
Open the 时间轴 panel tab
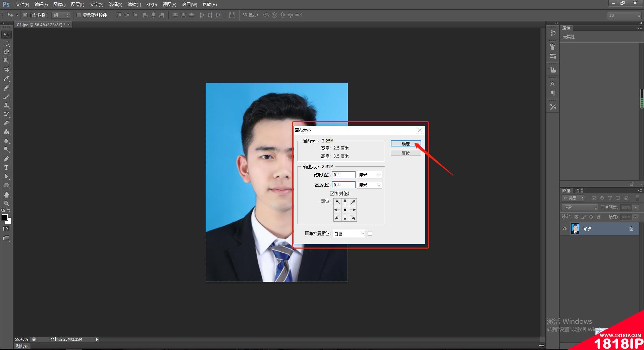click(x=22, y=346)
